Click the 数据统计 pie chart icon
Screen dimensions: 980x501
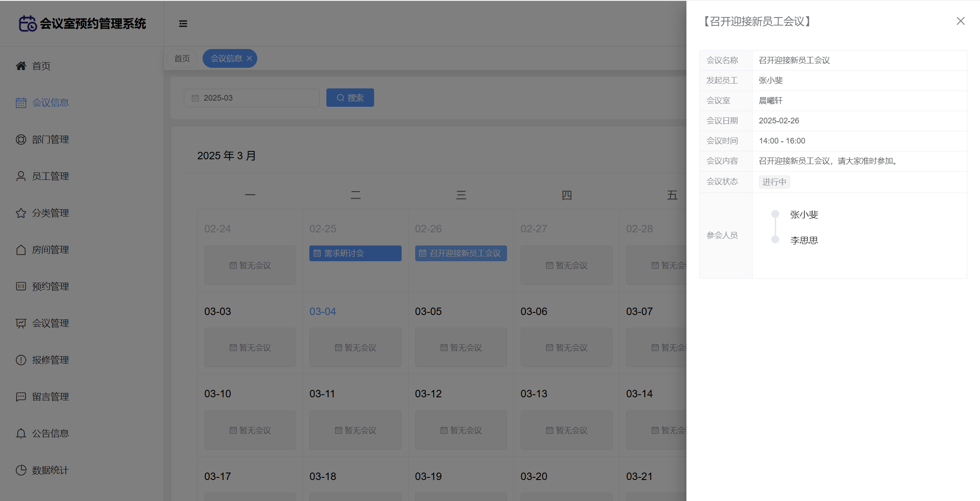(x=21, y=470)
